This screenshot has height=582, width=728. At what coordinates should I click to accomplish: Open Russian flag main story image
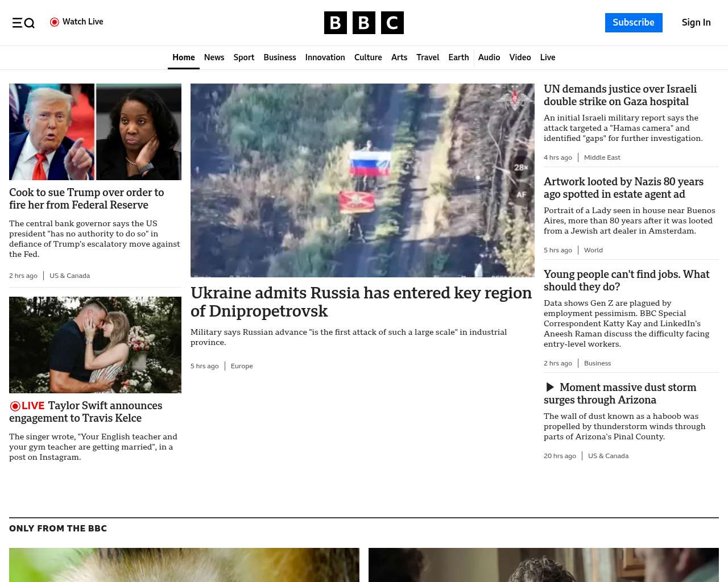click(362, 180)
